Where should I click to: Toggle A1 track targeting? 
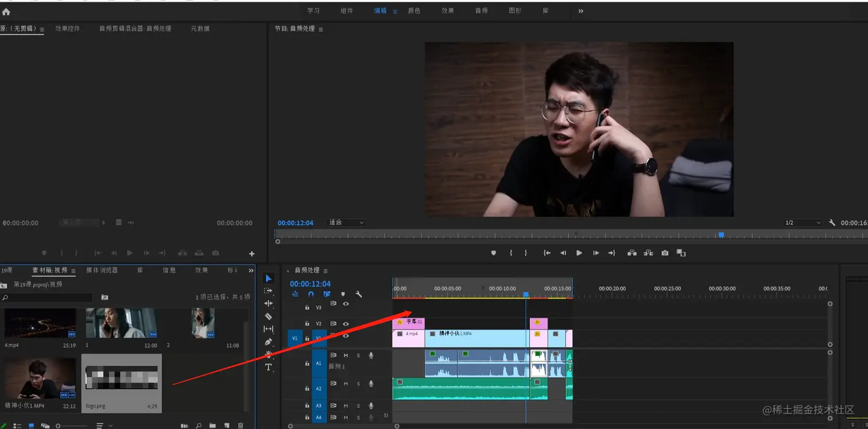pos(319,363)
